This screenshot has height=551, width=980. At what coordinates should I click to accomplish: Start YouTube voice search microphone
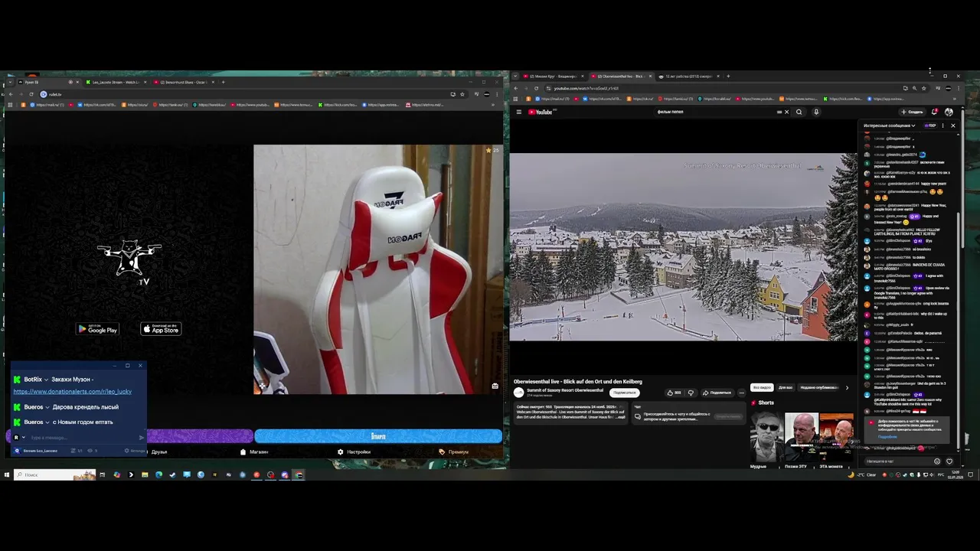point(816,112)
